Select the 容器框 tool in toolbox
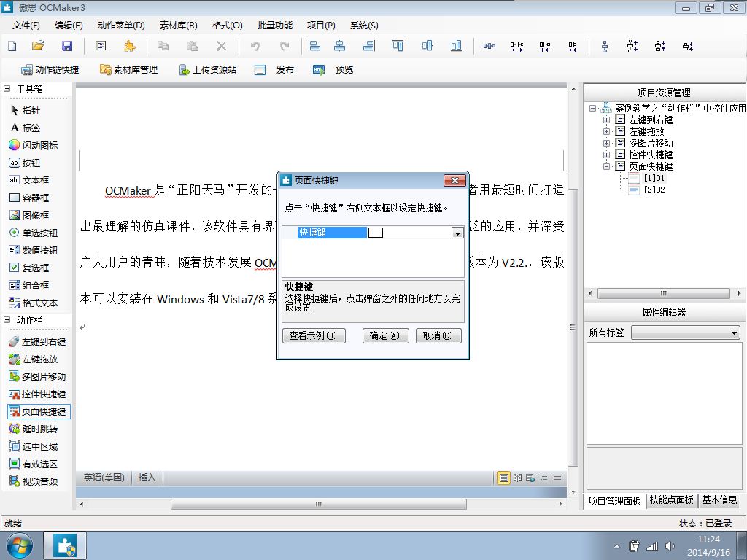Viewport: 747px width, 560px height. pyautogui.click(x=29, y=198)
